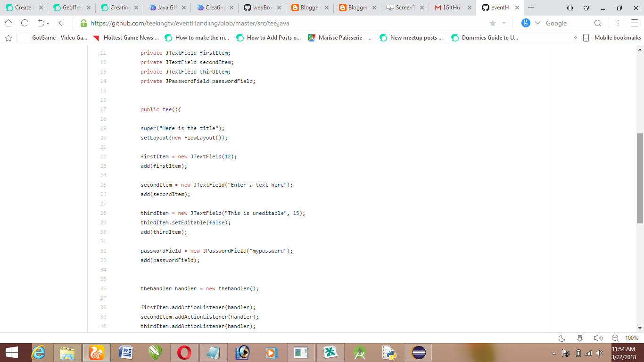Open the three-dot tools menu
Image resolution: width=644 pixels, height=362 pixels.
point(618,23)
